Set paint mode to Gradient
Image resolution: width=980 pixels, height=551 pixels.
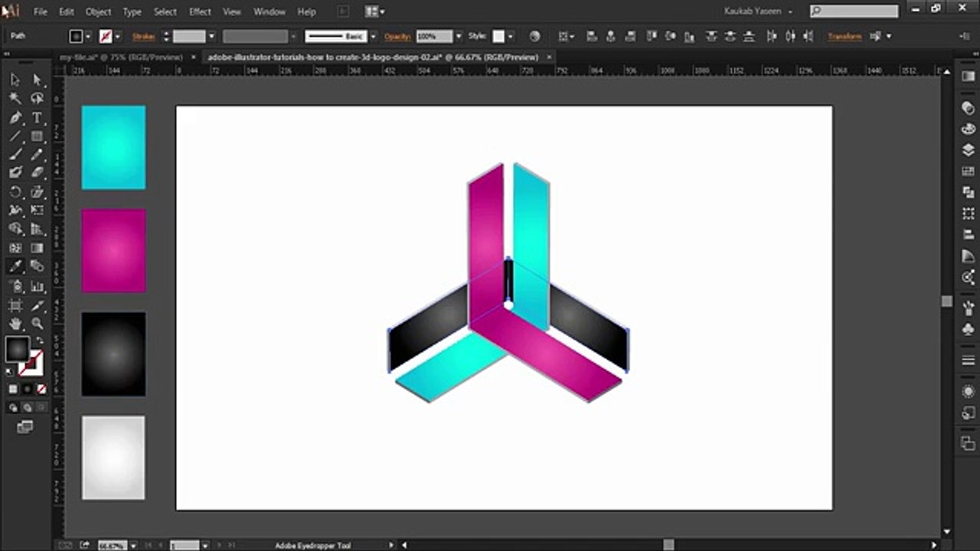pyautogui.click(x=27, y=389)
